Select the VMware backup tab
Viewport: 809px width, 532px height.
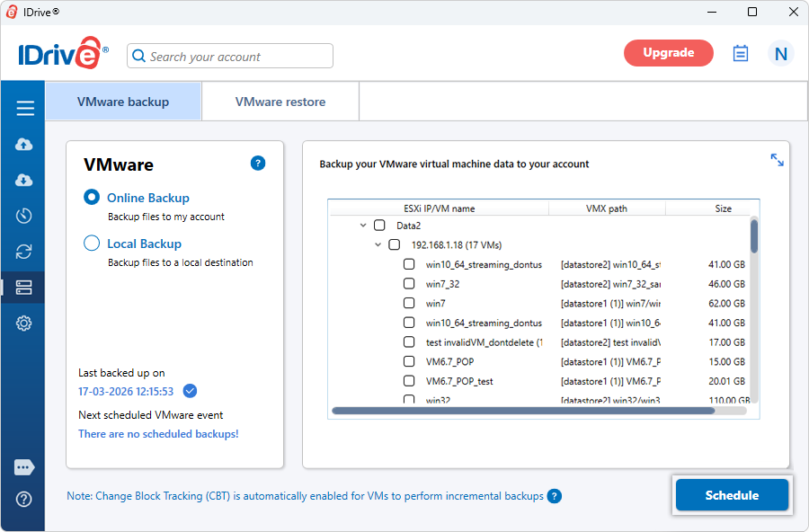pyautogui.click(x=123, y=102)
